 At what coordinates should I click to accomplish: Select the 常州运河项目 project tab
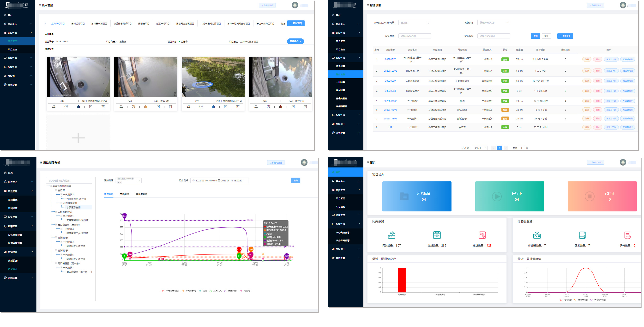coord(78,24)
